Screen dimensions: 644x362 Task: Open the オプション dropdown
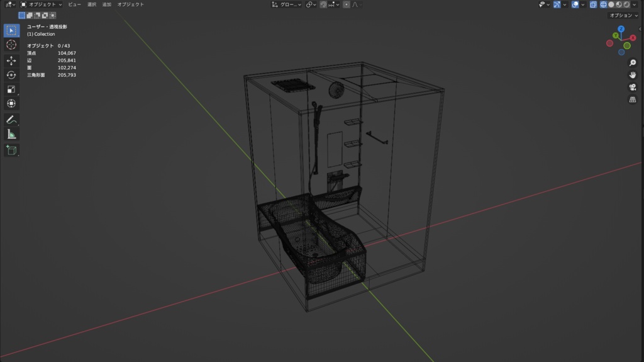point(623,15)
